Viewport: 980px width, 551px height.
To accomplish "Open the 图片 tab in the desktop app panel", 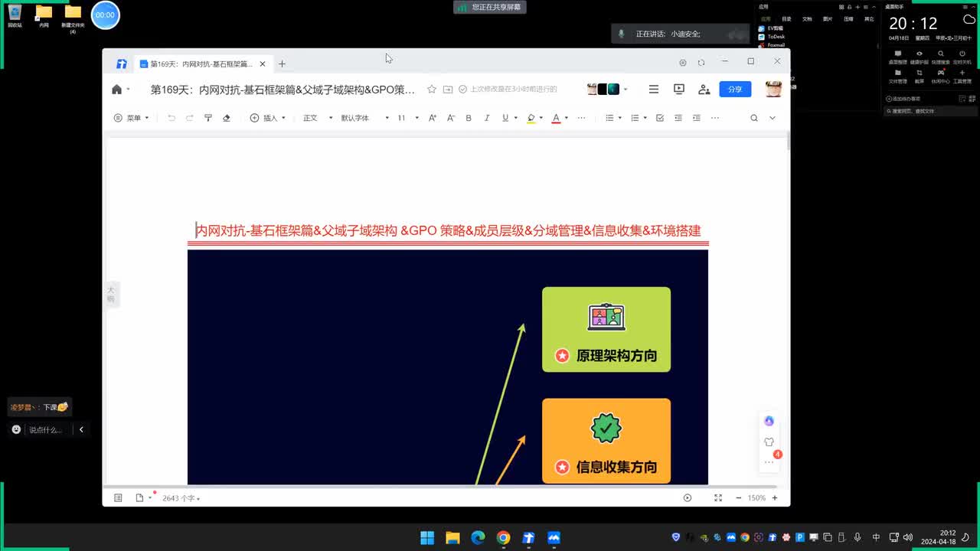I will (x=828, y=18).
